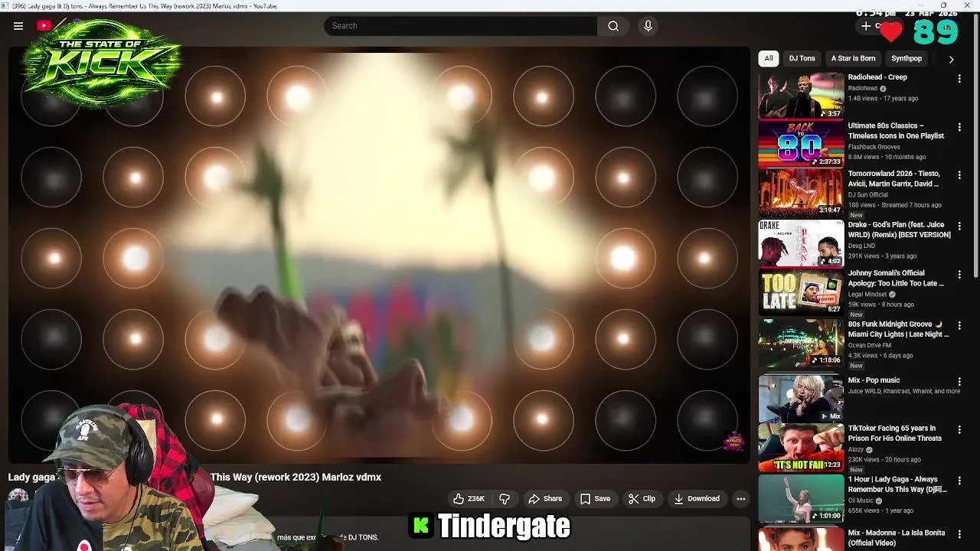This screenshot has height=551, width=980.
Task: Click the search magnifier button
Action: click(613, 26)
